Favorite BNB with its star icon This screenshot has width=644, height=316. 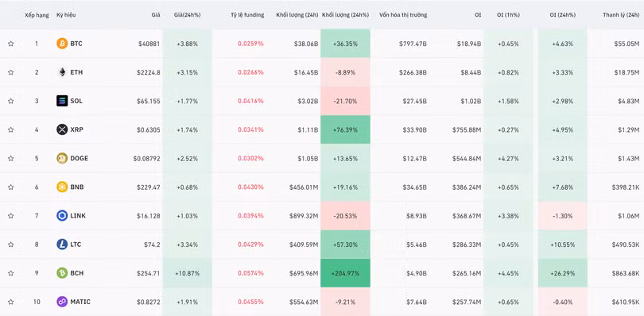(10, 187)
